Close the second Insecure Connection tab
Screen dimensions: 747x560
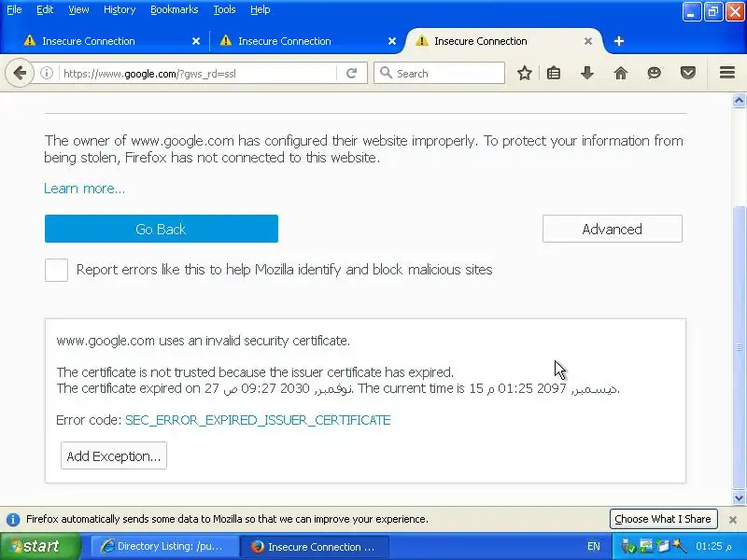[392, 41]
